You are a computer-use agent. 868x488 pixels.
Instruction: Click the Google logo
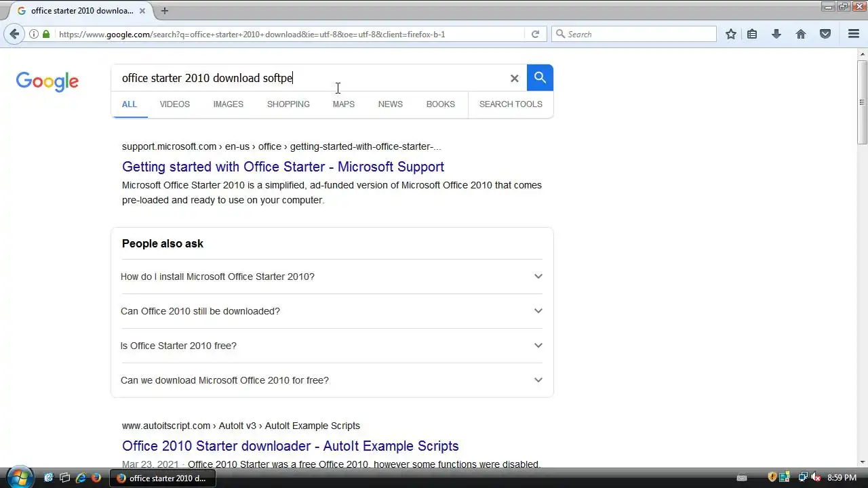pyautogui.click(x=47, y=82)
